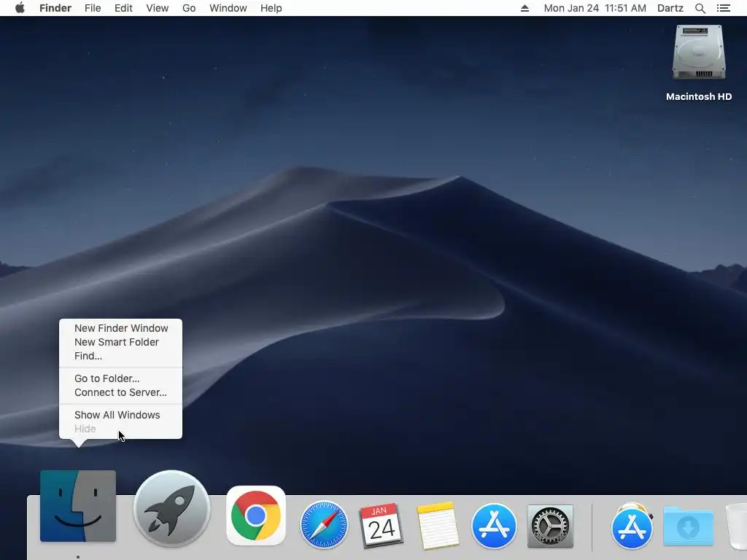The height and width of the screenshot is (560, 747).
Task: Click the date and time in menu bar
Action: (x=595, y=8)
